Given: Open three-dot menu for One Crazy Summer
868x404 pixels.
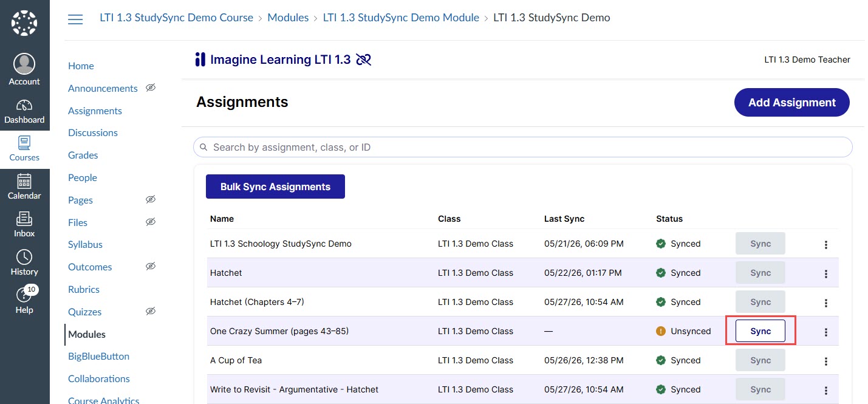Looking at the screenshot, I should [x=825, y=332].
